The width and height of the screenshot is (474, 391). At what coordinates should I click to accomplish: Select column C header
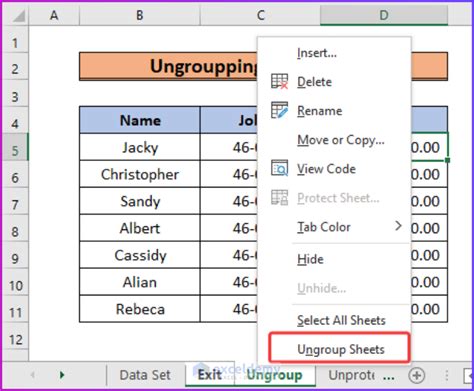tap(260, 15)
